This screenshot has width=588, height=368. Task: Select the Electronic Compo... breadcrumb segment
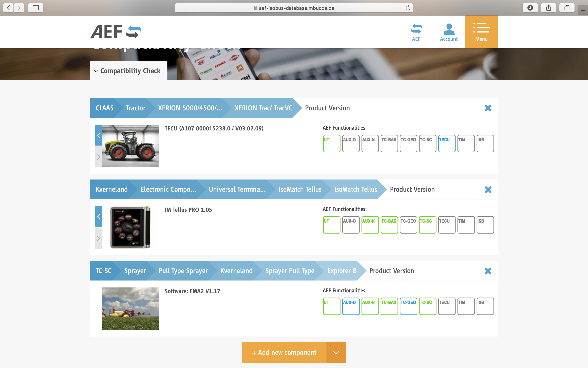coord(168,189)
